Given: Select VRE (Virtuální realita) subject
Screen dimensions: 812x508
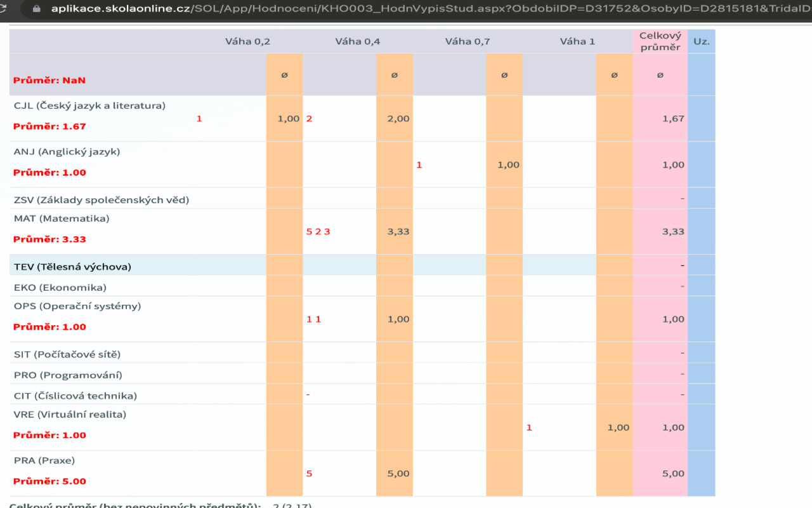Looking at the screenshot, I should point(70,415).
